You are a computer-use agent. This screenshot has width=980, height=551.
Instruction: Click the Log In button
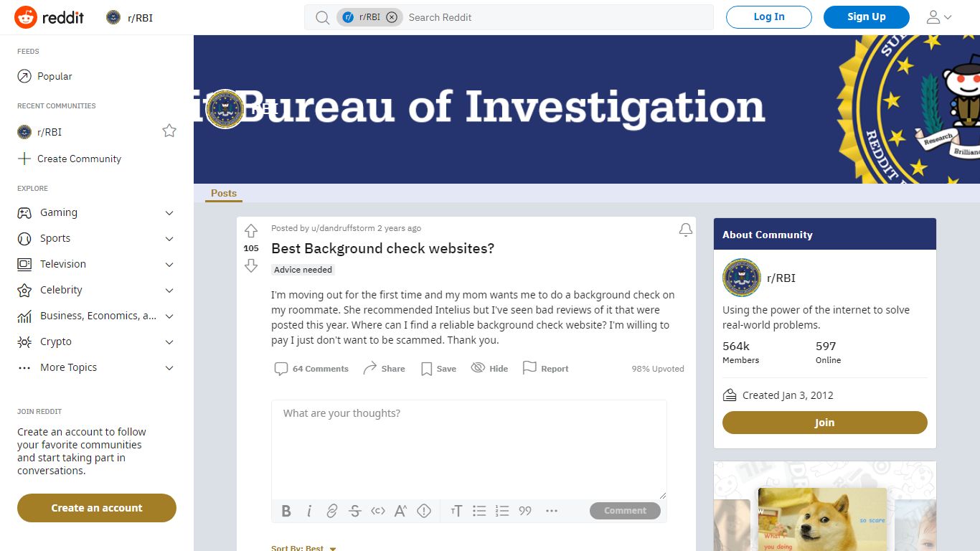pos(769,17)
